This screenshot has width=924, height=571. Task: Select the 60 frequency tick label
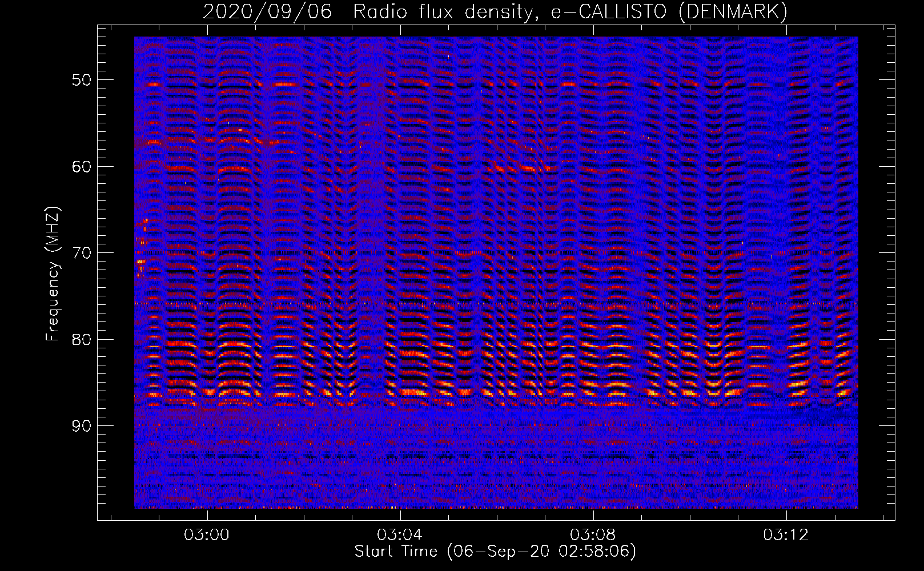82,166
